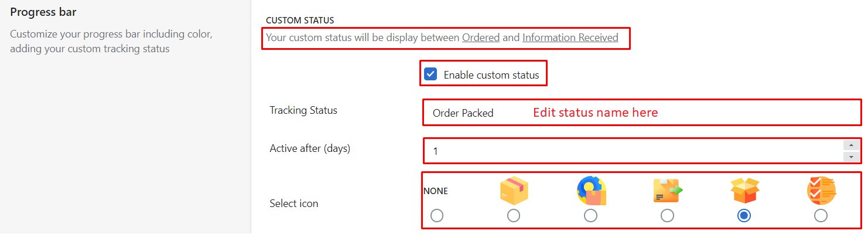This screenshot has height=234, width=868.
Task: Click the NONE icon label
Action: (435, 191)
